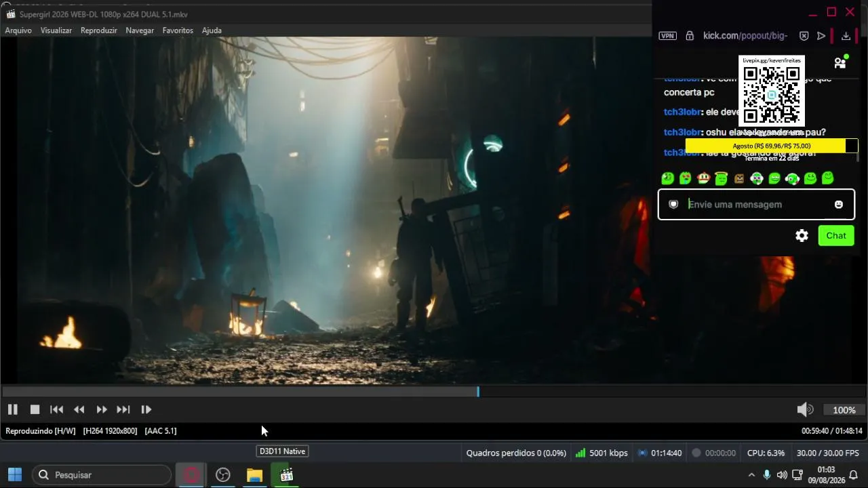
Task: Click the Quadros perdidos status entry
Action: coord(516,453)
